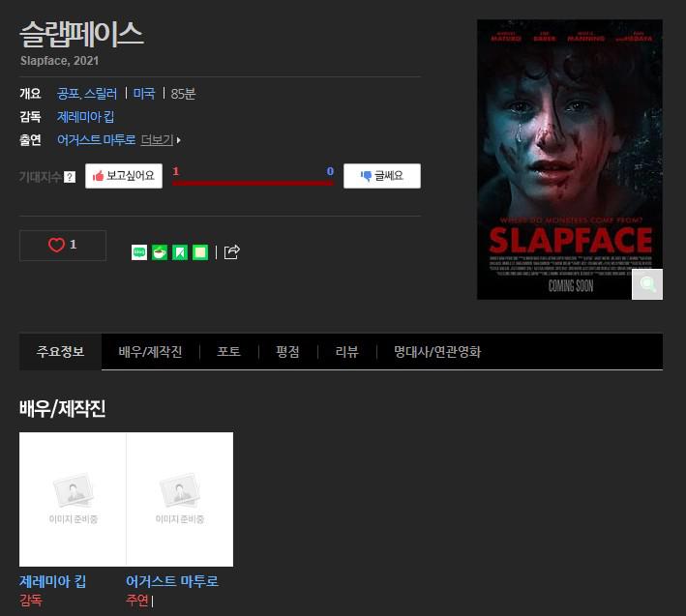Open the 명대사/연관영화 tab
686x616 pixels.
[x=437, y=351]
